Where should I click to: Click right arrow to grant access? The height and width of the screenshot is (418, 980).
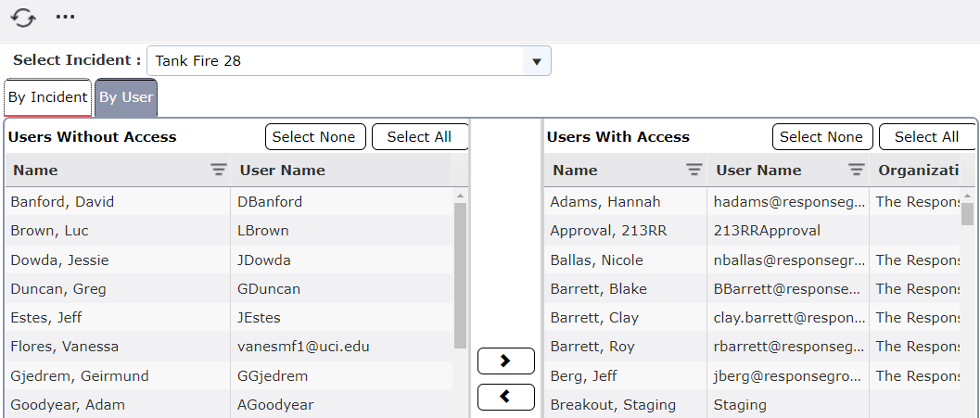505,361
